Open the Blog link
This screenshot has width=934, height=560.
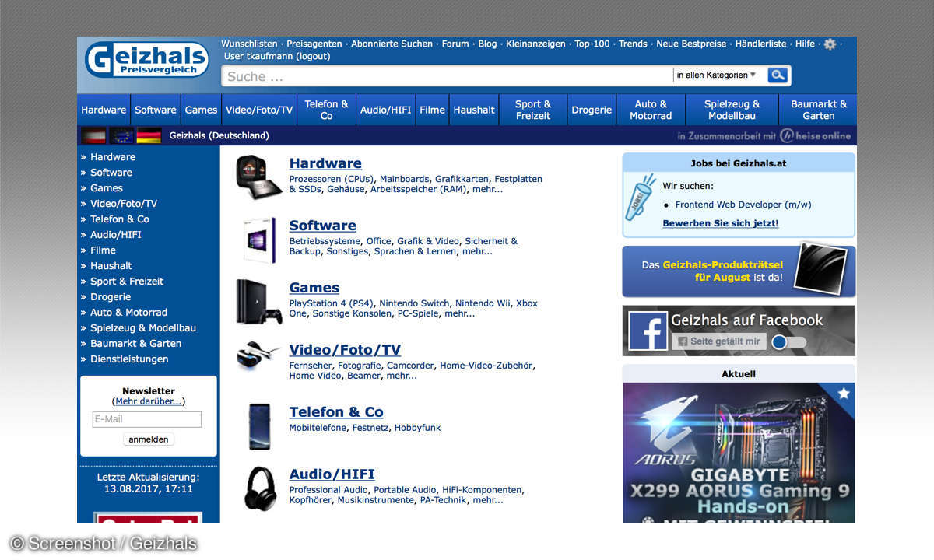487,44
